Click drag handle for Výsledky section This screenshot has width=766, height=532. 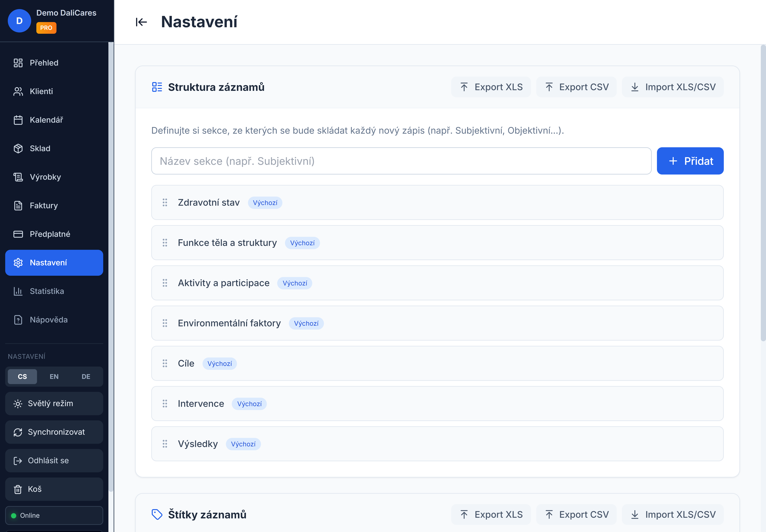[165, 444]
